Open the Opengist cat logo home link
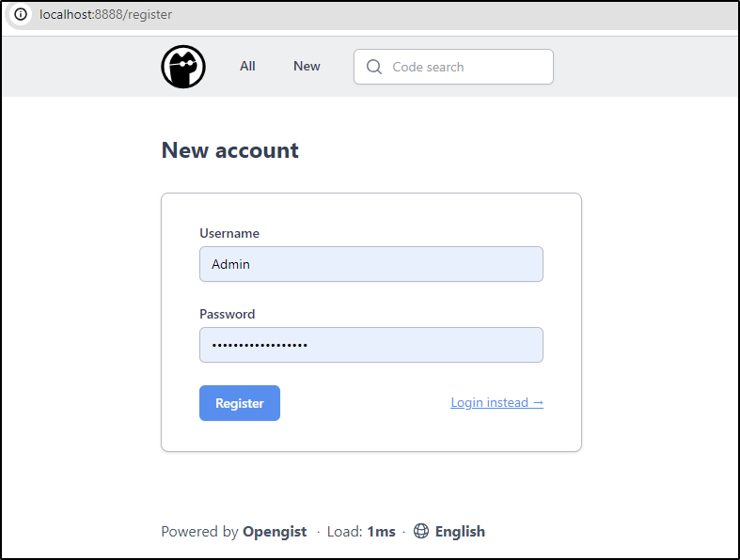This screenshot has height=560, width=740. (x=183, y=67)
